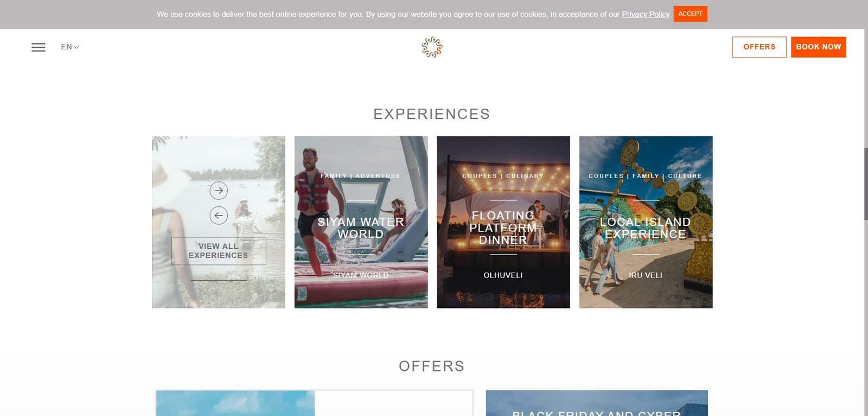
Task: Click the Sun Siyam logo
Action: (432, 47)
